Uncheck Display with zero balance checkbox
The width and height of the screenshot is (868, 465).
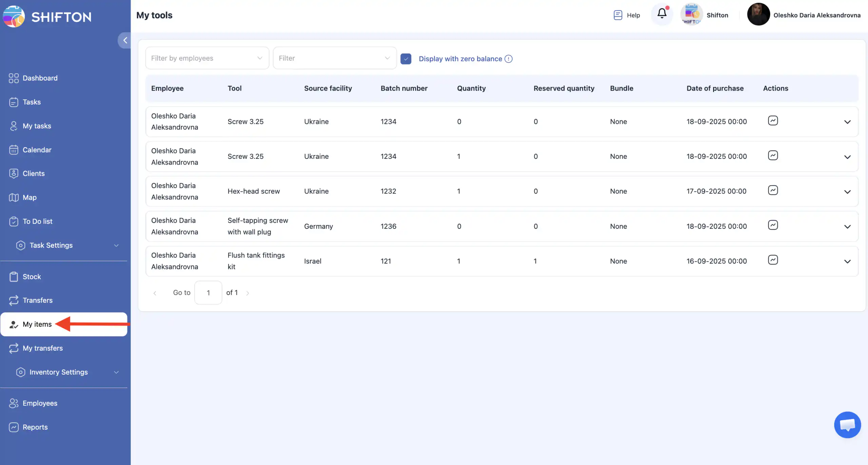tap(406, 59)
